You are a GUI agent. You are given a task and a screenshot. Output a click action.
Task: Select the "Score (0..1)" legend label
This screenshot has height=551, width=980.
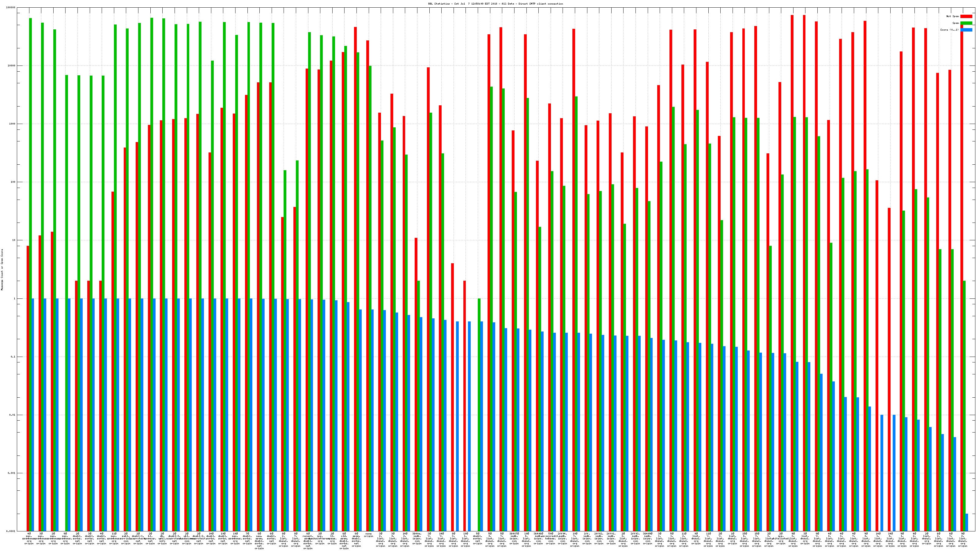950,30
